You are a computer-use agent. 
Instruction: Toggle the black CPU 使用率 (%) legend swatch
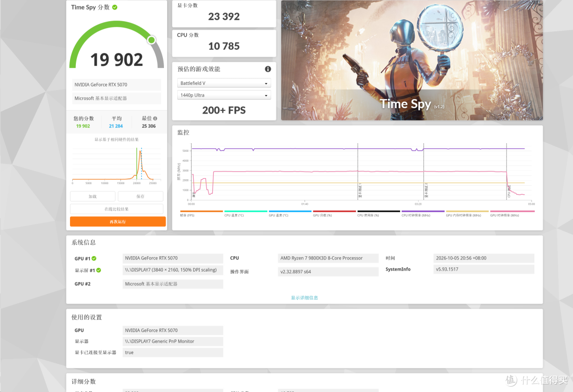pos(379,211)
